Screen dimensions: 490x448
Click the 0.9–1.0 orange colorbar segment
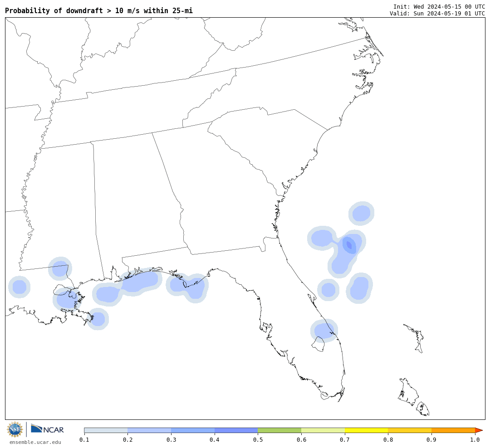click(x=453, y=430)
